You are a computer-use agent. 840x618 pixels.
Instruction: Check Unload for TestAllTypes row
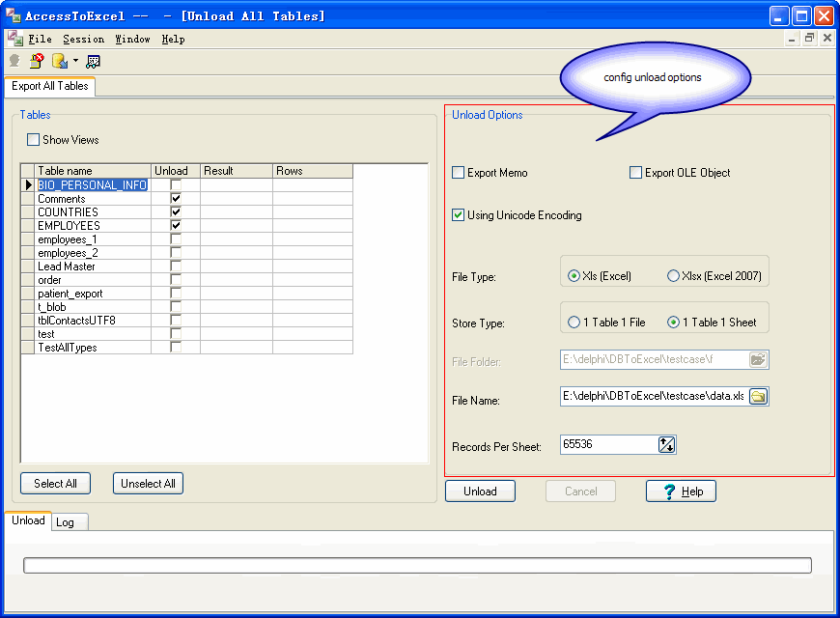coord(176,348)
